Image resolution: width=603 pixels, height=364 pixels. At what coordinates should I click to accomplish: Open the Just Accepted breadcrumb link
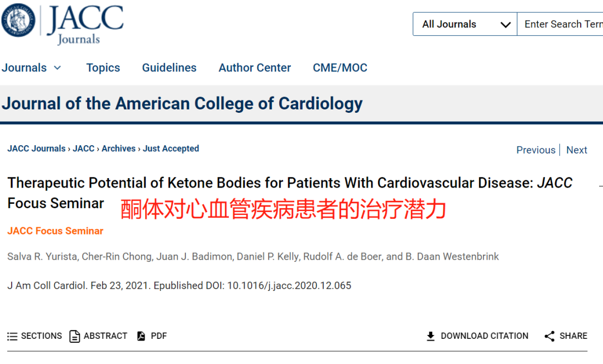coord(171,149)
